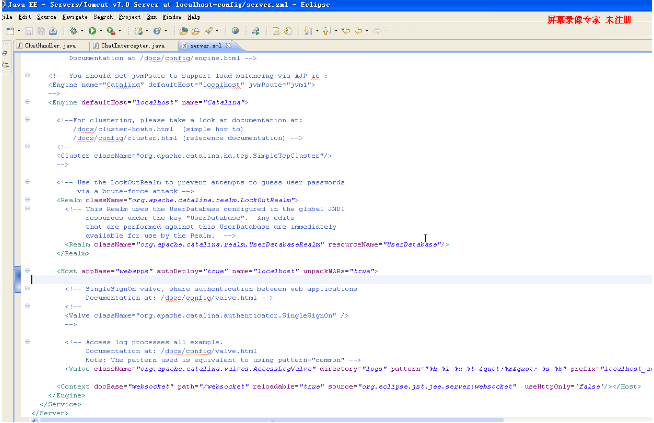Switch to the ChatInterceptor.java editor tab
Image resolution: width=654 pixels, height=423 pixels.
coord(133,45)
